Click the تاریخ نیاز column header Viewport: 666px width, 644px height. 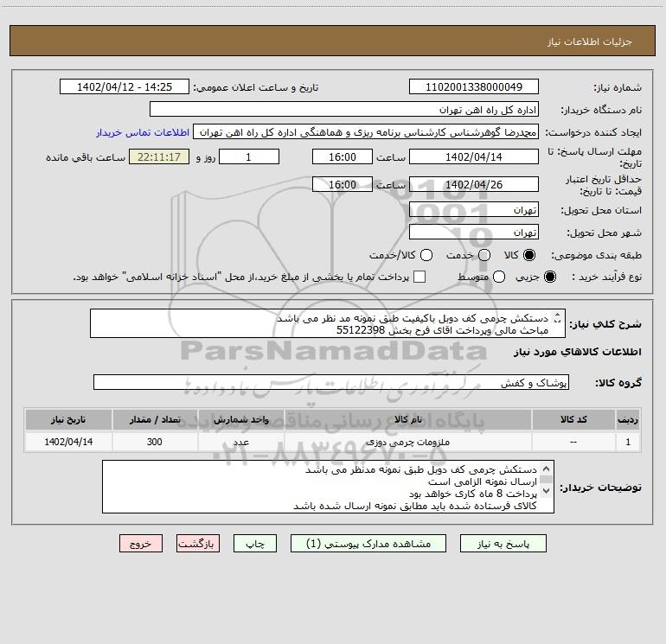coord(68,419)
